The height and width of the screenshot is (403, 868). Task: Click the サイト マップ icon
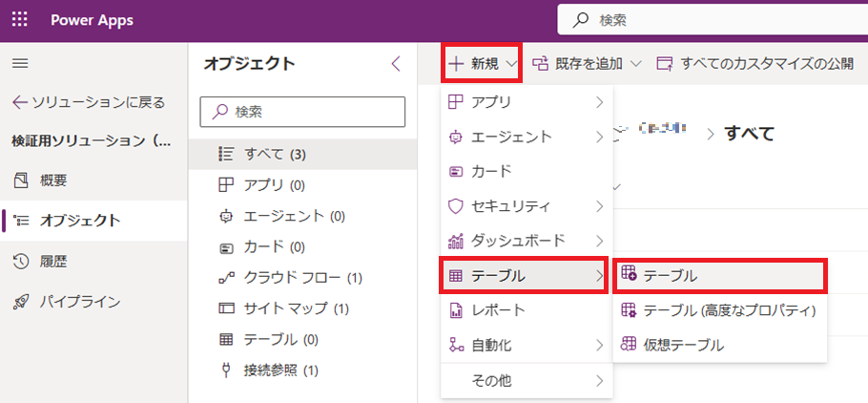[226, 308]
